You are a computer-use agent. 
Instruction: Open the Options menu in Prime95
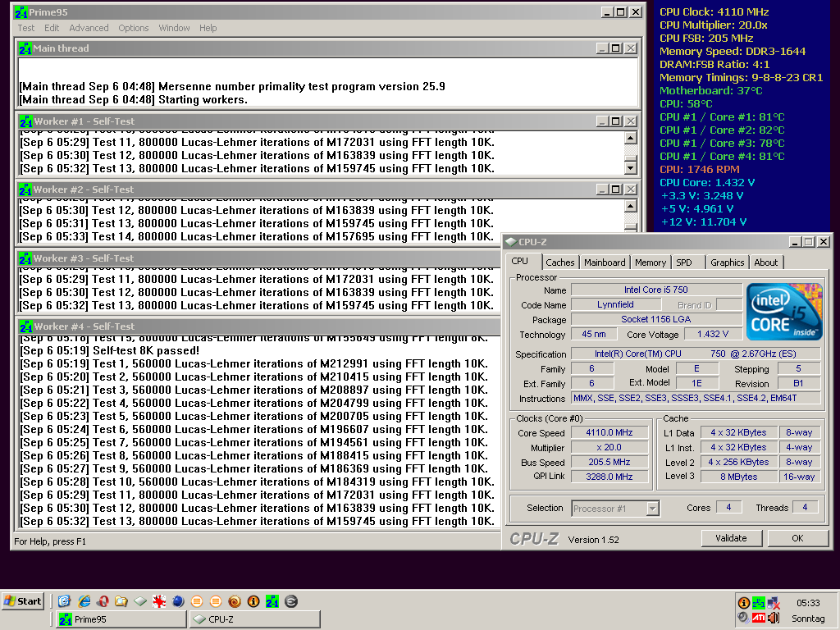pos(134,28)
